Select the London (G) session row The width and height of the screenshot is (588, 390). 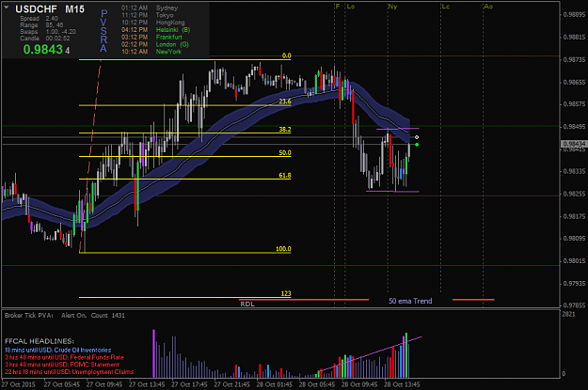click(x=155, y=44)
